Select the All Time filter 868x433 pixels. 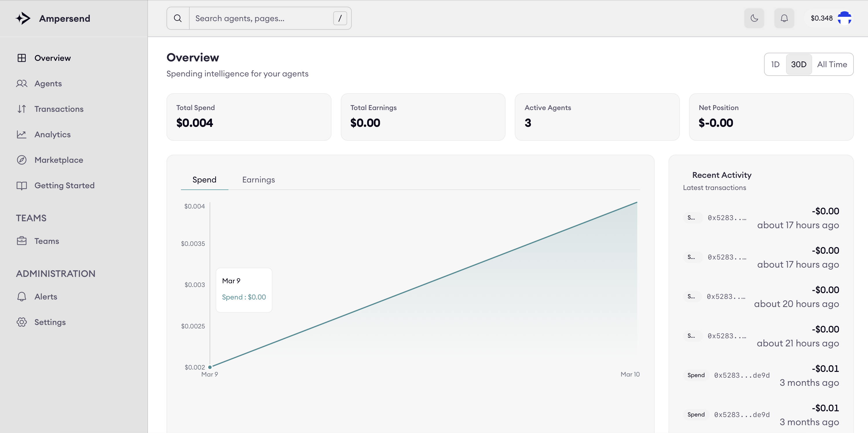pos(832,64)
